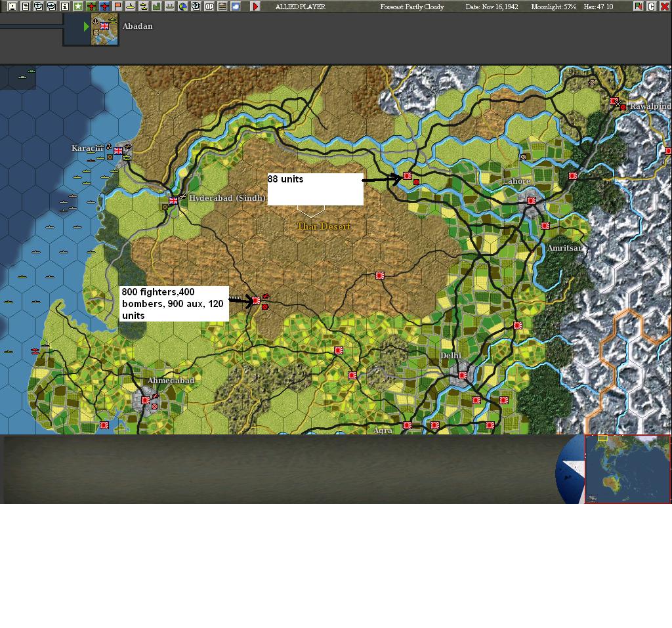
Task: Select British flag base at Hyderabad (Sindh)
Action: pyautogui.click(x=173, y=200)
